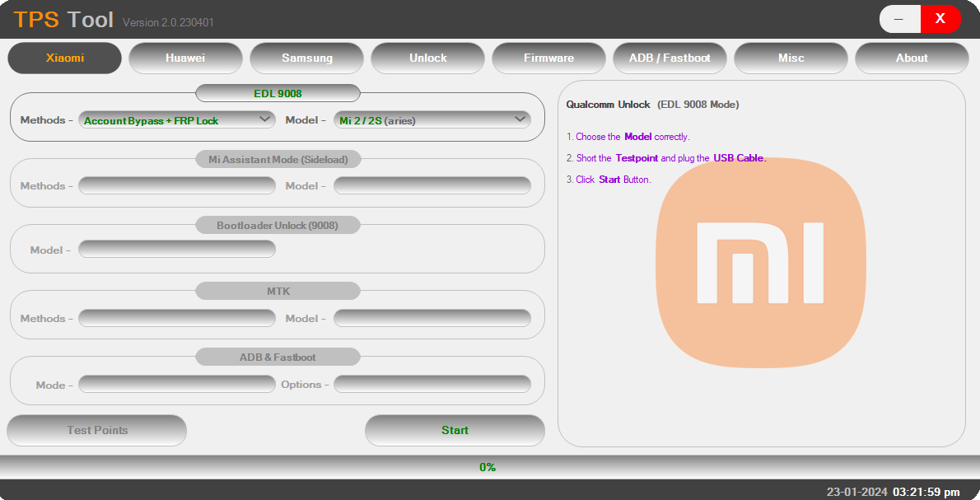
Task: Expand the EDL 9008 Model dropdown
Action: click(x=432, y=120)
